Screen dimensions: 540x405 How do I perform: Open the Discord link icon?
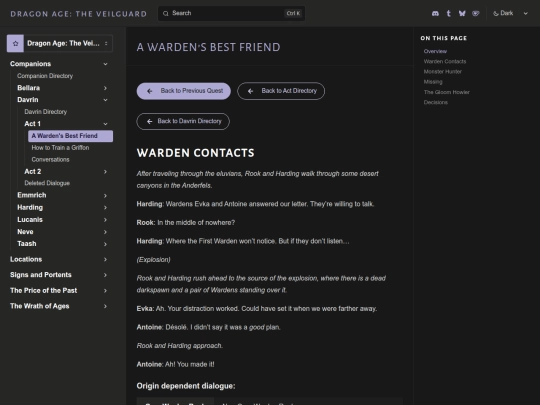tap(435, 13)
